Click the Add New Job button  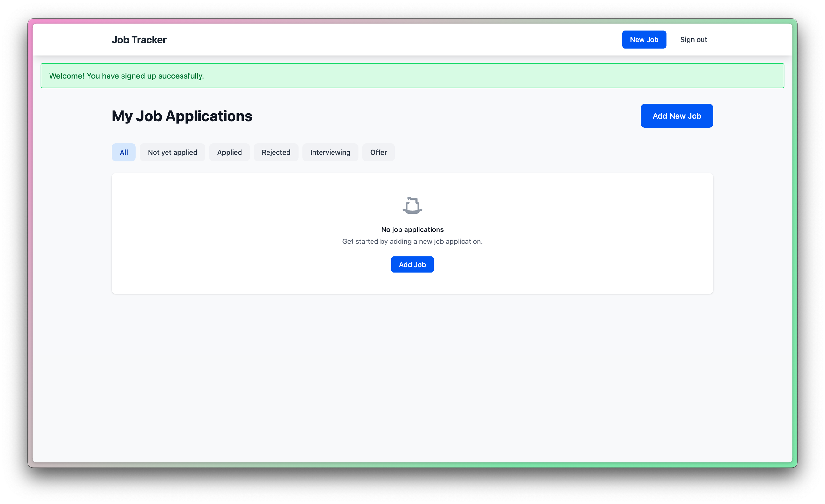click(x=676, y=116)
